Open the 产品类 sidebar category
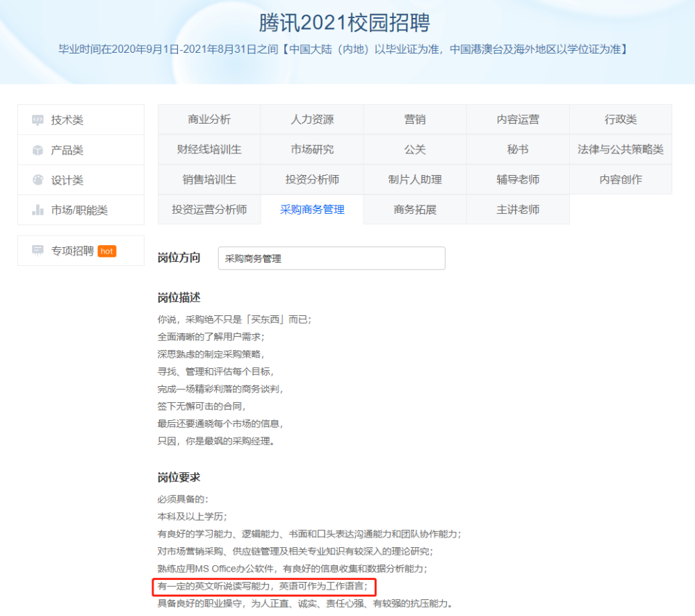 pyautogui.click(x=81, y=150)
